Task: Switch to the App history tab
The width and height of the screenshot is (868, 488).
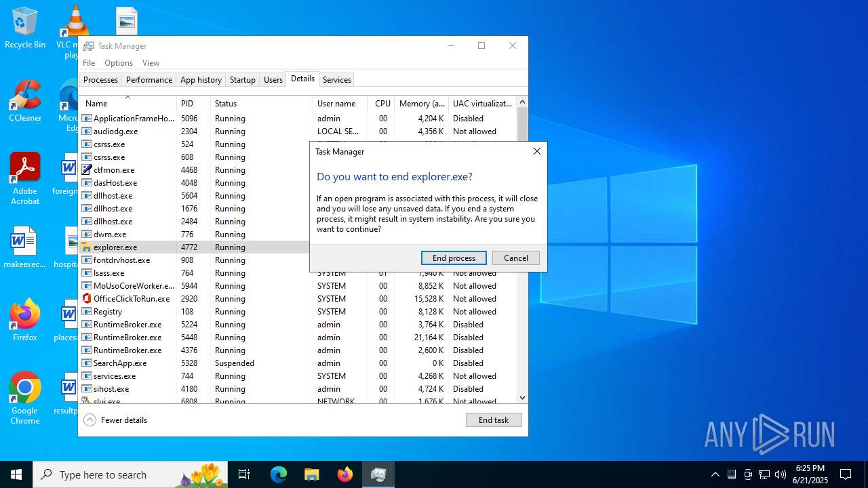Action: pos(201,80)
